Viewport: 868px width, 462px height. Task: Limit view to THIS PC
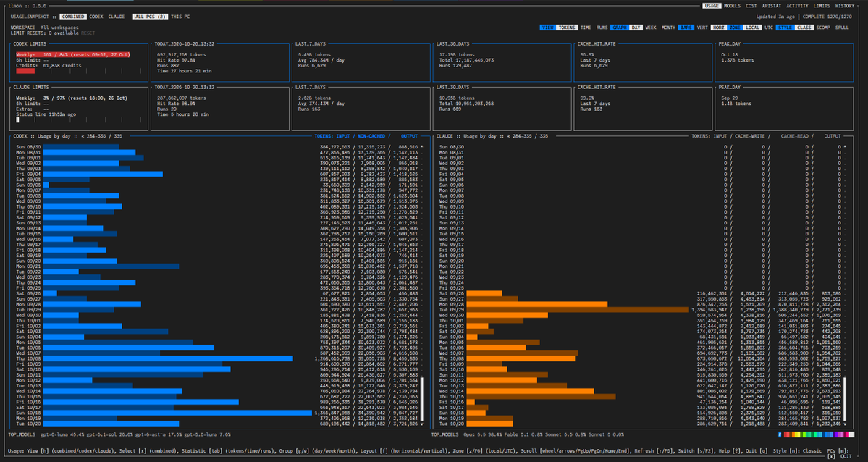pos(180,17)
